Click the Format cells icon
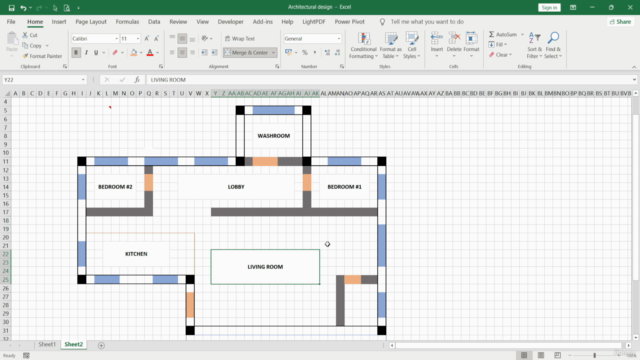The width and height of the screenshot is (640, 360). coord(471,38)
